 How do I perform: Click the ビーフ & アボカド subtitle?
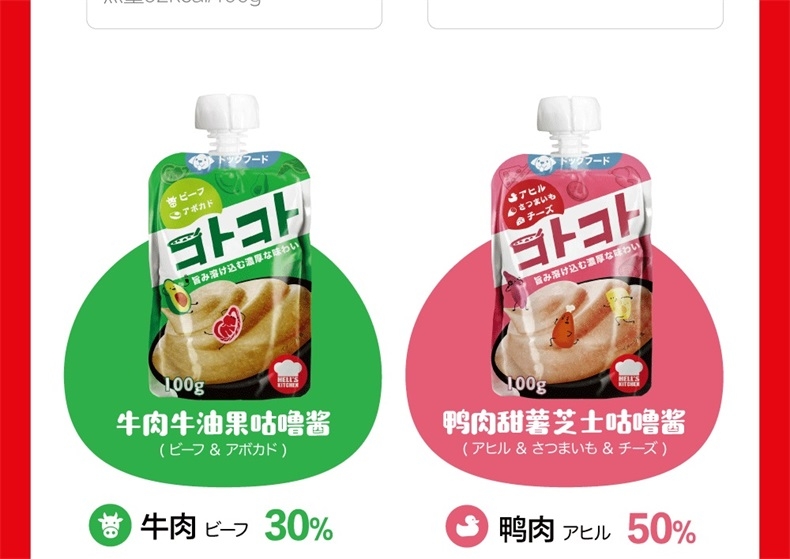coord(224,449)
